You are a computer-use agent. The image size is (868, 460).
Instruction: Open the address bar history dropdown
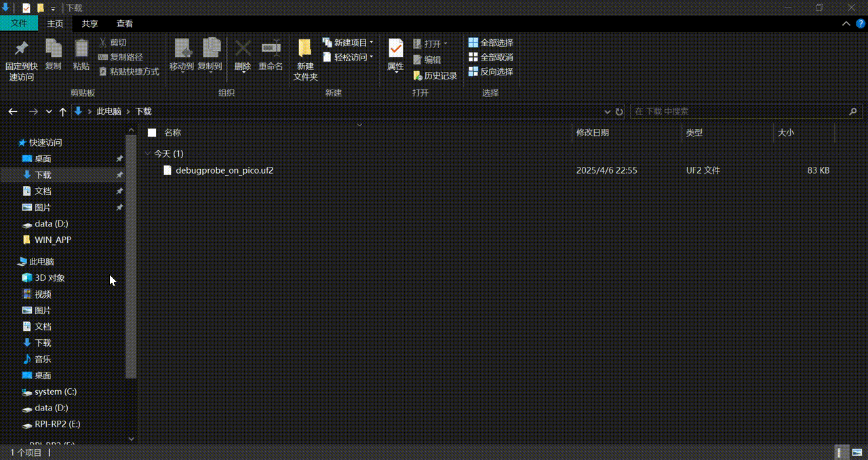tap(607, 111)
